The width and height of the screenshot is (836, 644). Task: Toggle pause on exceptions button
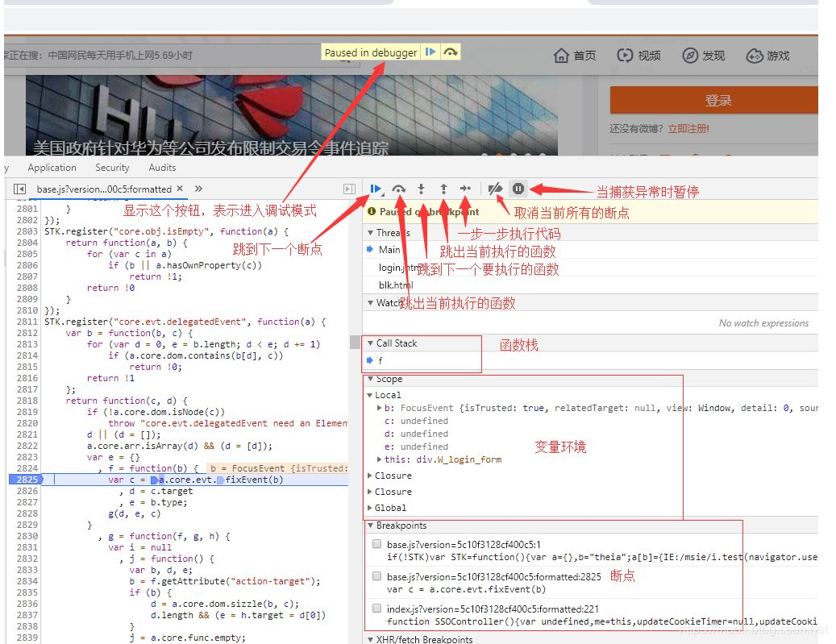[518, 189]
